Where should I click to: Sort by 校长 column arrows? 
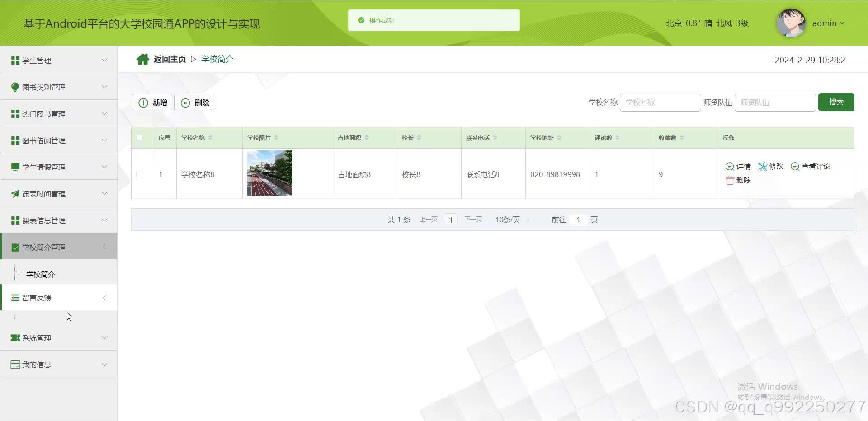tap(419, 137)
